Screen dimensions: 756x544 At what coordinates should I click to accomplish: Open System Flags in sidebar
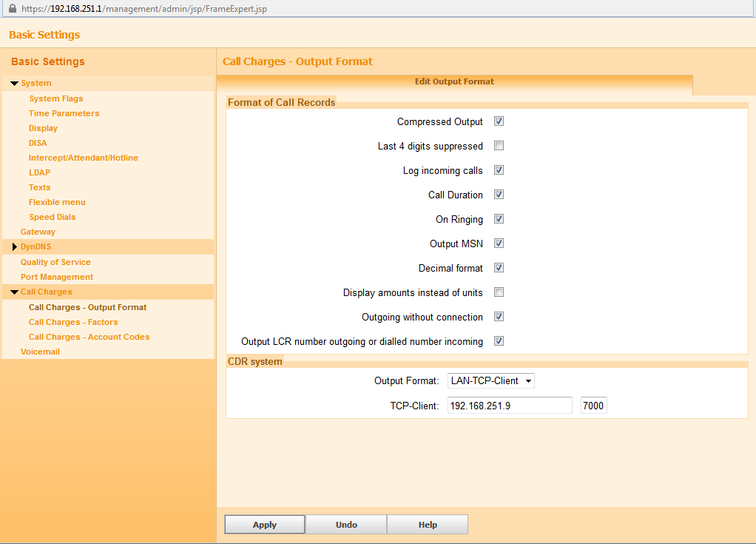(56, 98)
